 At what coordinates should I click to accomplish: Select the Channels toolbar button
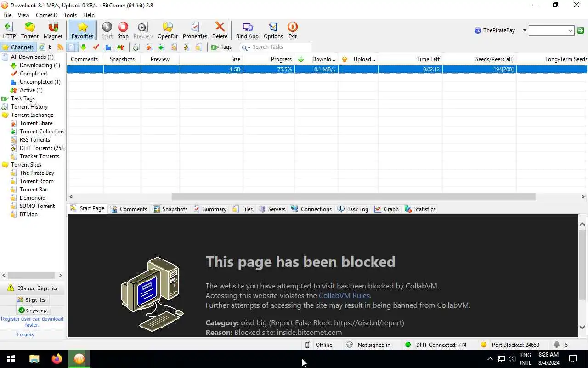tap(18, 47)
